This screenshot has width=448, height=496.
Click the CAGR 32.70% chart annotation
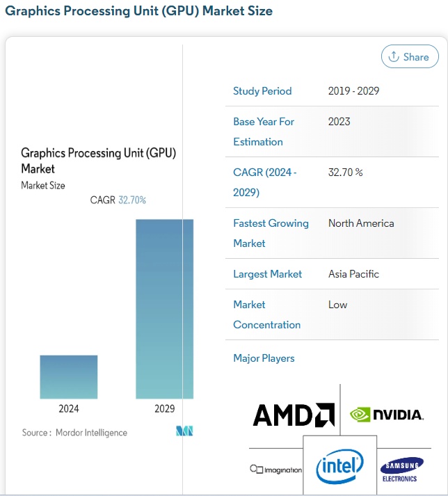point(118,200)
